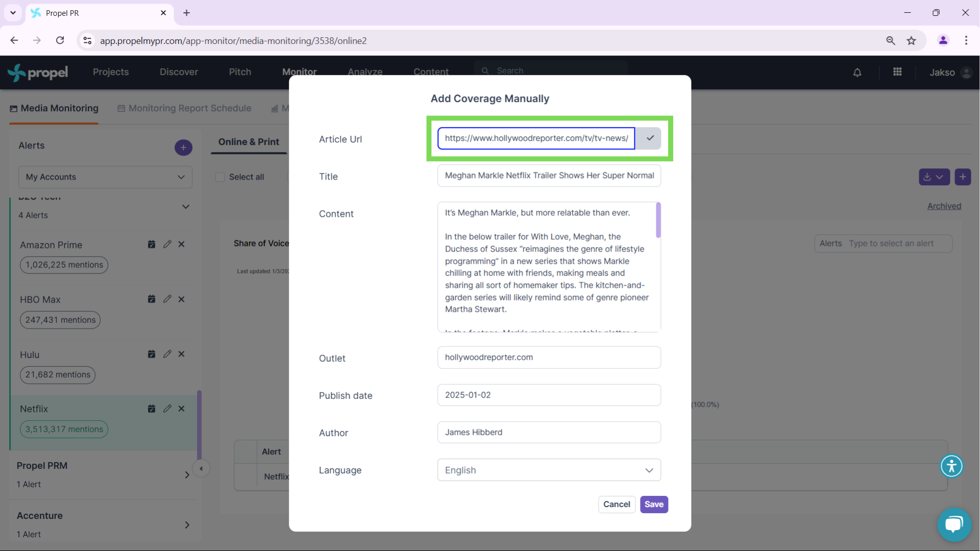Bookmark this page with star icon
The image size is (980, 551).
click(x=912, y=41)
